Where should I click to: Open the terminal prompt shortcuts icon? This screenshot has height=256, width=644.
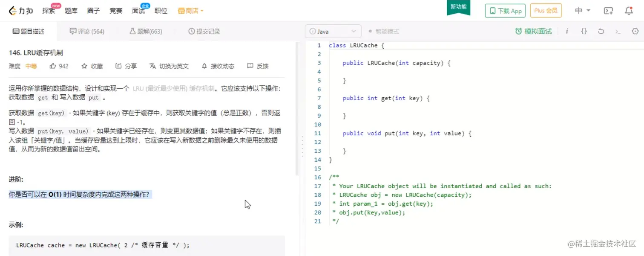pyautogui.click(x=618, y=31)
